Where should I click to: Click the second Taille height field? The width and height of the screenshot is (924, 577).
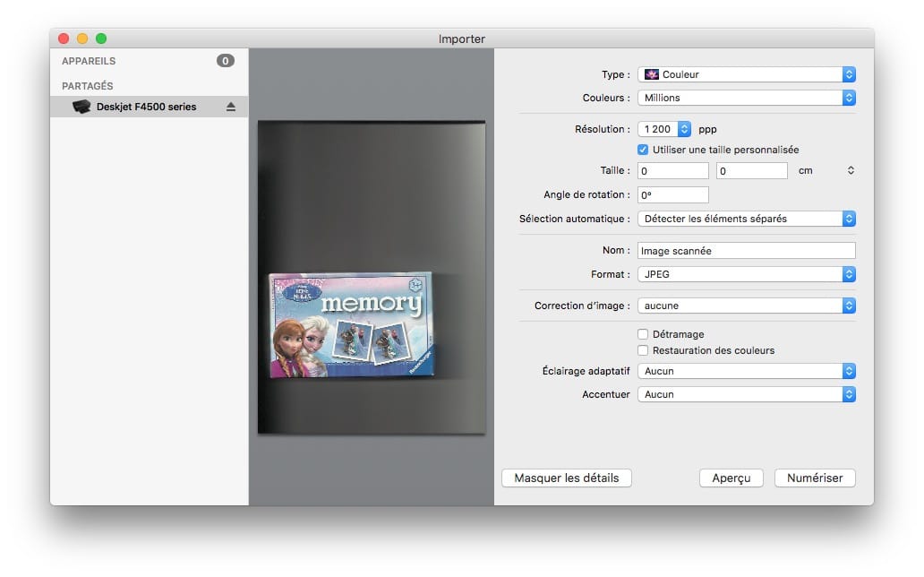pyautogui.click(x=752, y=171)
